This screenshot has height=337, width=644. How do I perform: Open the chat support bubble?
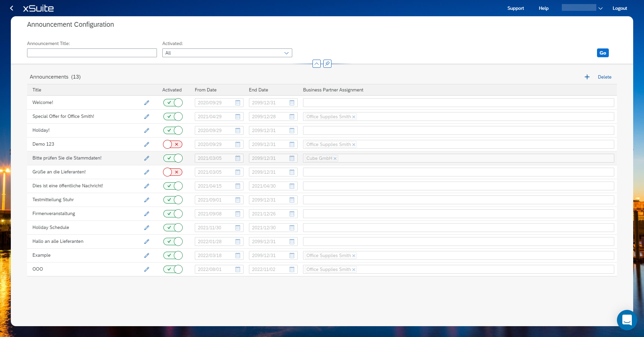click(x=627, y=320)
